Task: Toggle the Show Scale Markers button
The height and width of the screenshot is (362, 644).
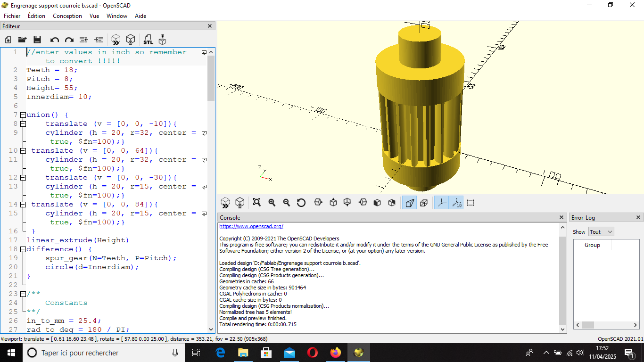Action: [x=456, y=203]
